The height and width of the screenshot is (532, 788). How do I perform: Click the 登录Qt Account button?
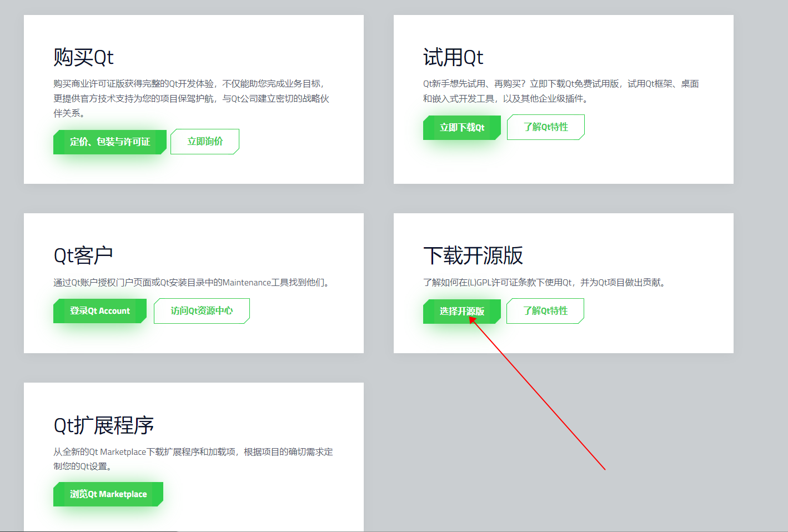100,311
